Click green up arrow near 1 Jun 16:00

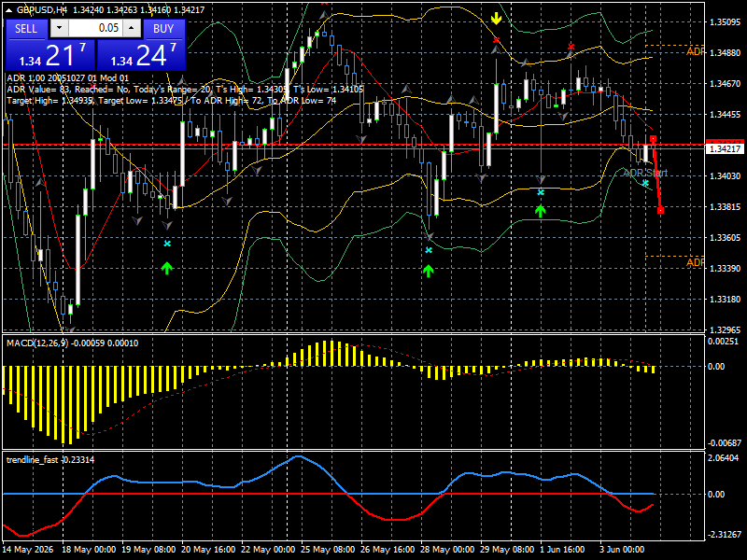(540, 211)
